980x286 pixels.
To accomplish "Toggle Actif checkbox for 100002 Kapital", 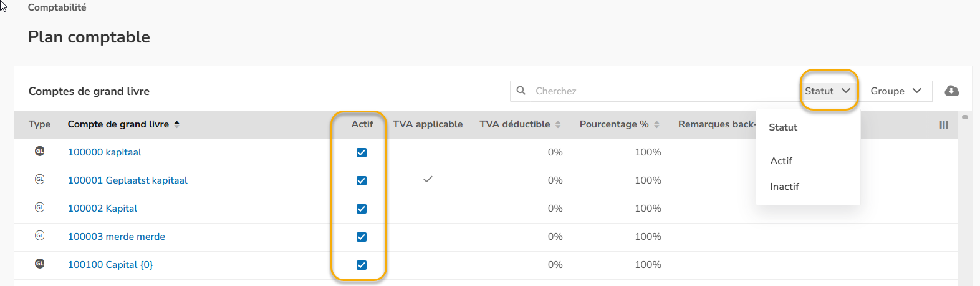I will click(362, 209).
